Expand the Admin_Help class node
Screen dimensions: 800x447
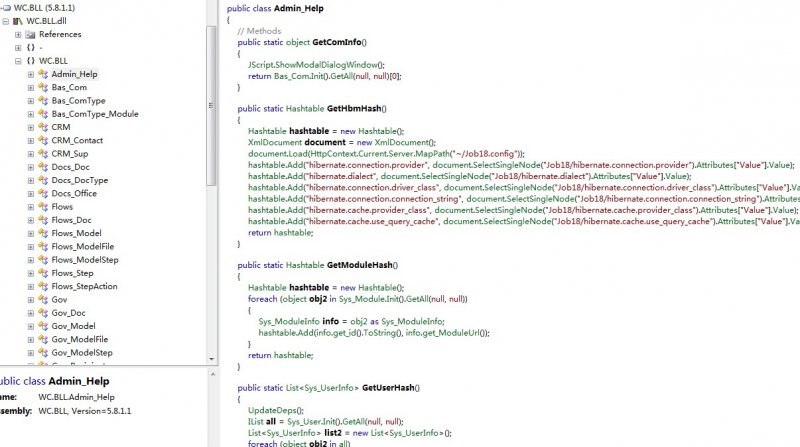[x=31, y=74]
